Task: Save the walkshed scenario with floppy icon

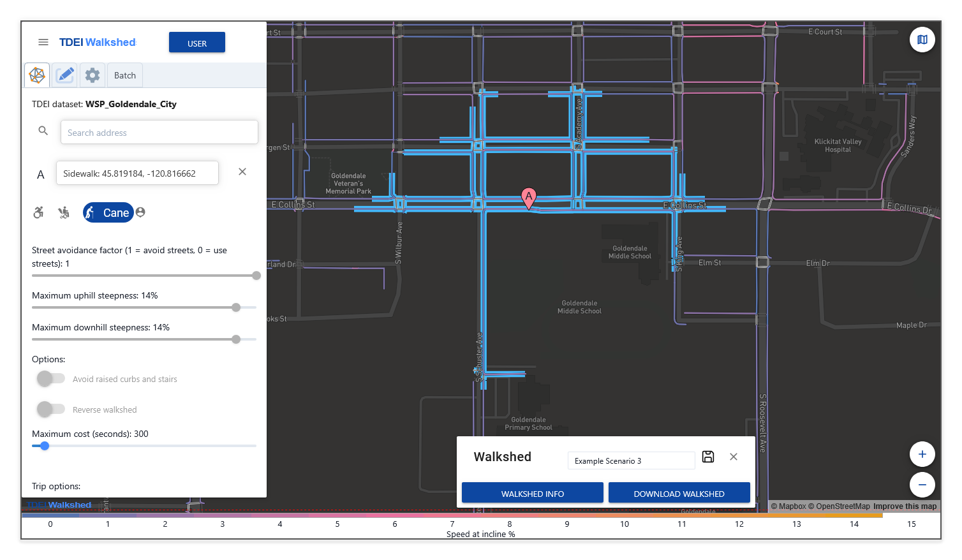Action: [707, 457]
